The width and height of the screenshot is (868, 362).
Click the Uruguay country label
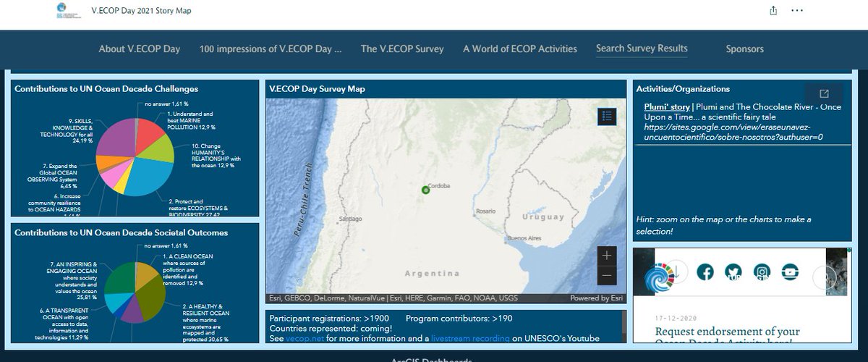tap(543, 216)
